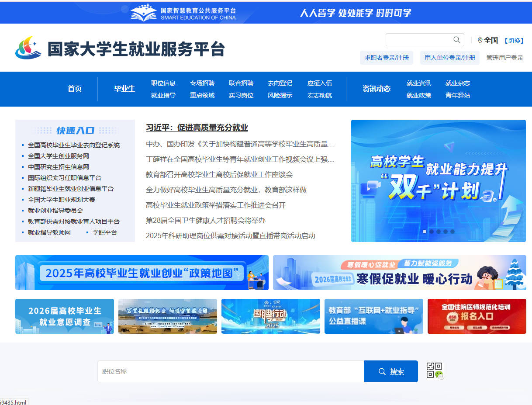Click the 2026届高校毕业生就业意愿调查 banner
532x405 pixels.
pyautogui.click(x=64, y=316)
